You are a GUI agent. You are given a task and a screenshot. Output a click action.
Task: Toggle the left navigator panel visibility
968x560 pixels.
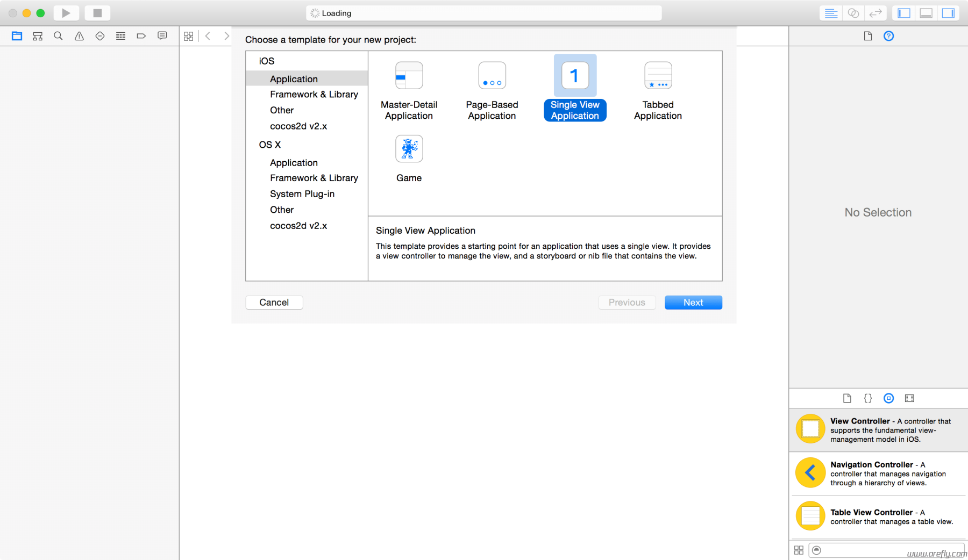(x=903, y=13)
